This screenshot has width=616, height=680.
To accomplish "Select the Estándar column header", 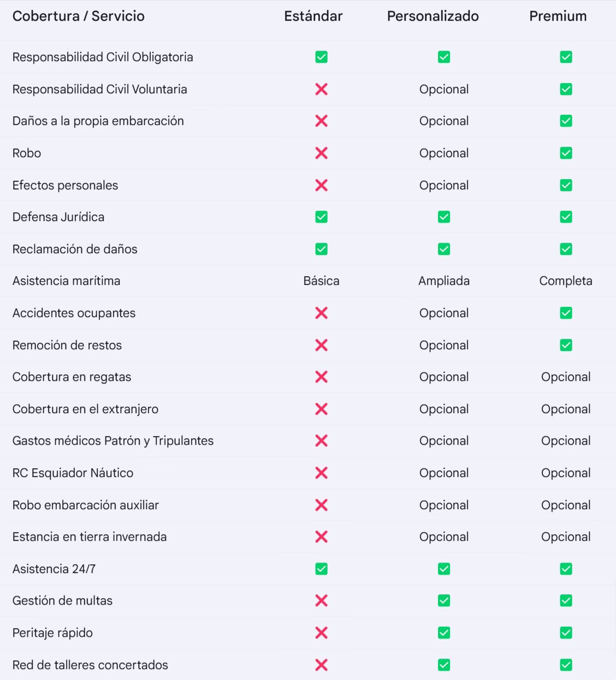I will tap(313, 16).
